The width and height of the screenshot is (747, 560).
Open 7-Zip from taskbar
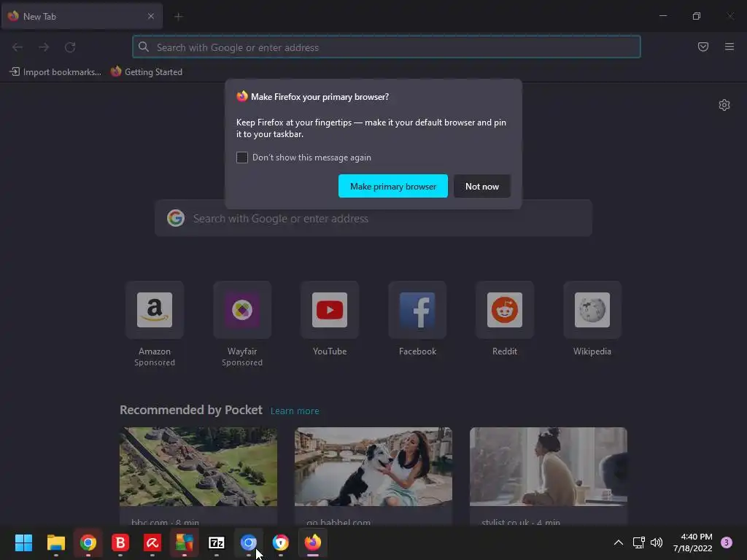tap(216, 542)
